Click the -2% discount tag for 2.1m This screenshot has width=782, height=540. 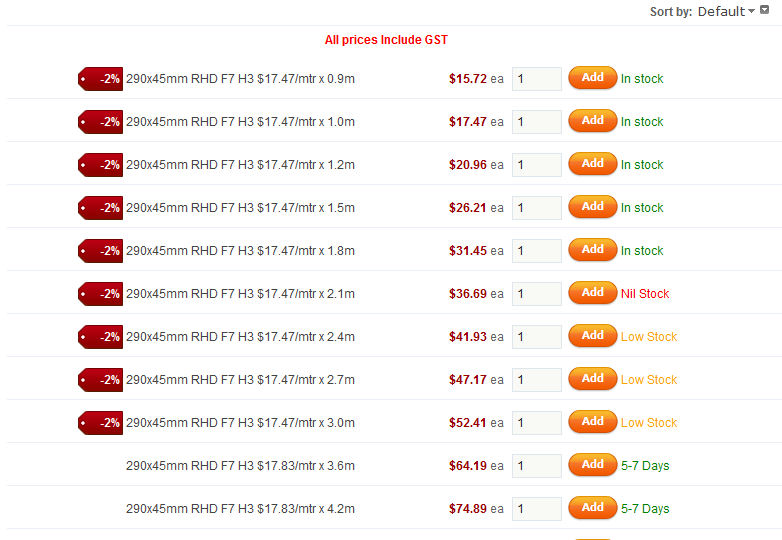(100, 294)
